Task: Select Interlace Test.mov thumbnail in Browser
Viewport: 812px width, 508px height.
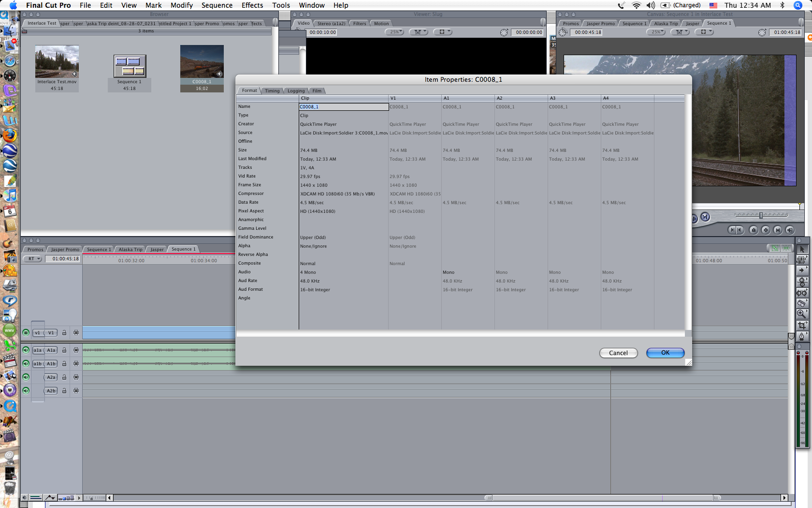Action: [57, 62]
